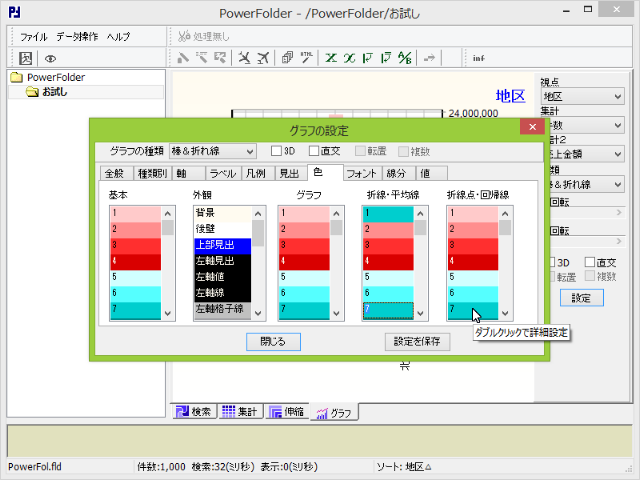Close the グラフの設定 dialog
The width and height of the screenshot is (640, 480).
pyautogui.click(x=532, y=127)
